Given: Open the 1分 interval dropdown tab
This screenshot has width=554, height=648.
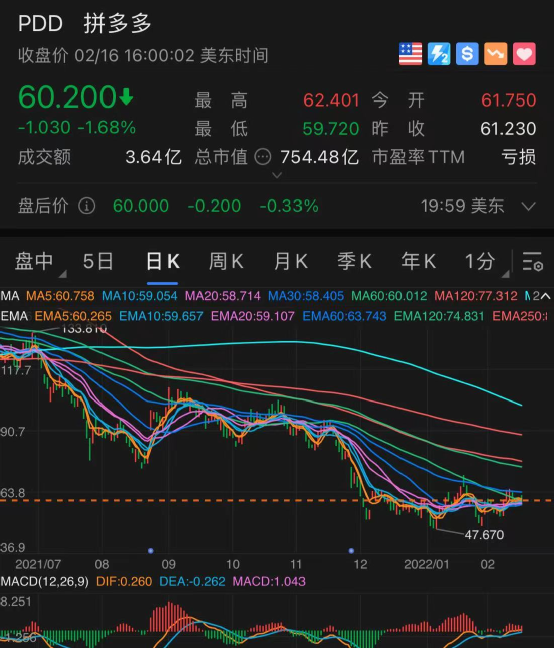Looking at the screenshot, I should click(x=480, y=261).
